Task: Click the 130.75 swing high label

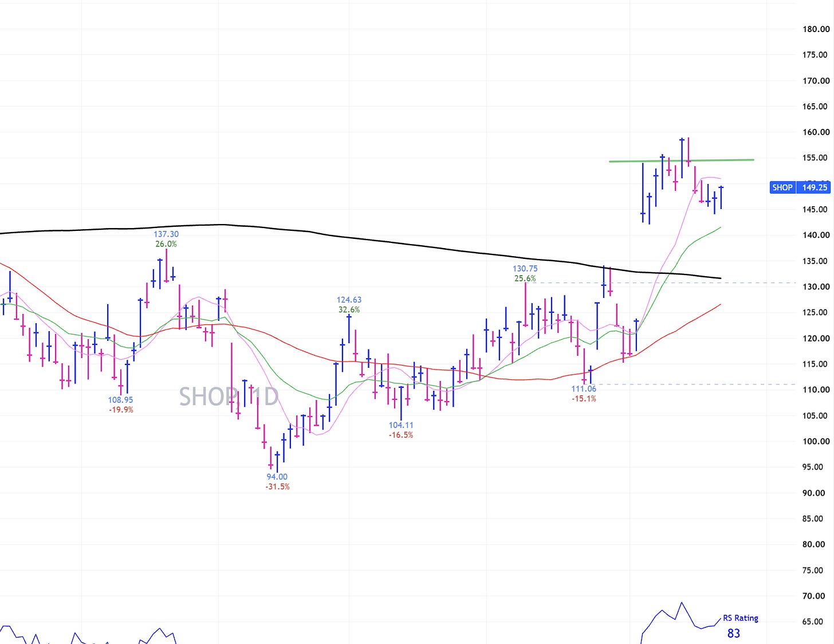Action: click(525, 268)
